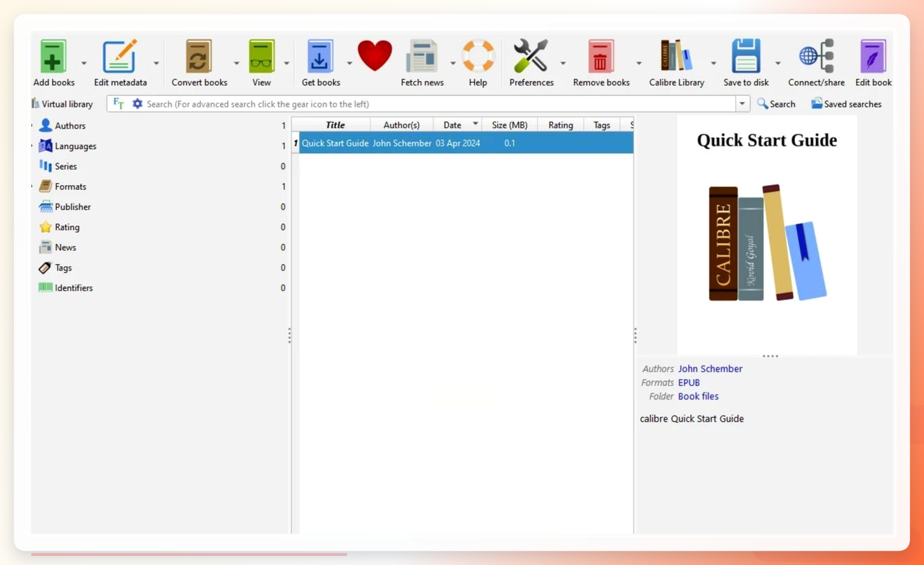The width and height of the screenshot is (924, 565).
Task: Click the Get books icon
Action: 320,57
